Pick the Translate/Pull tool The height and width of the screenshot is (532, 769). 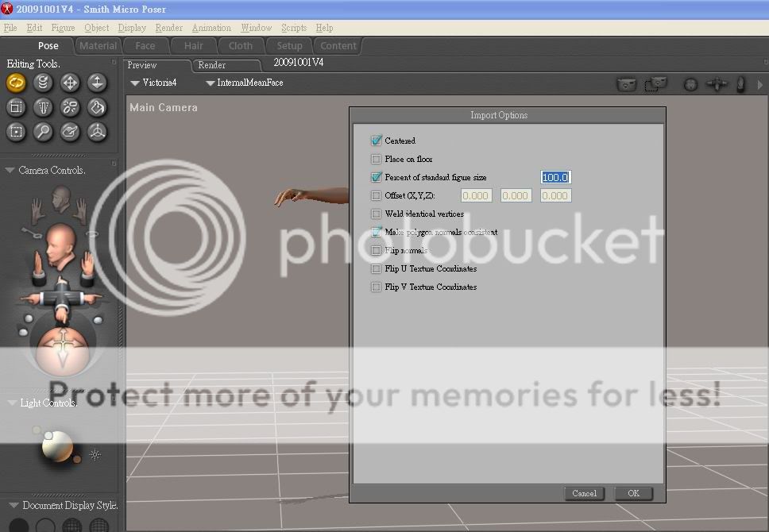click(70, 83)
